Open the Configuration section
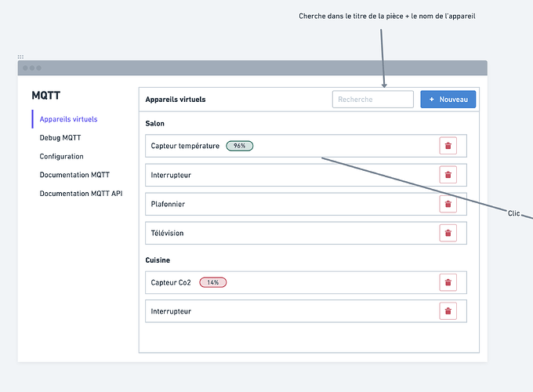The image size is (533, 392). (61, 157)
